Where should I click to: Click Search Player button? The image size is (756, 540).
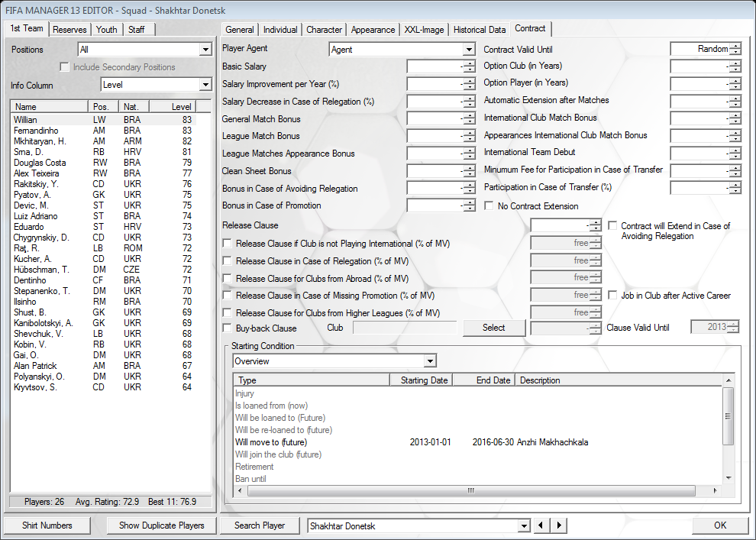point(260,525)
